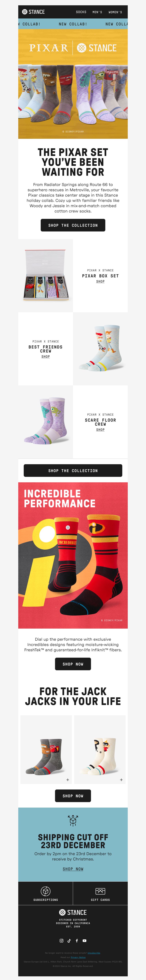Open the Men's menu item

[x=97, y=12]
